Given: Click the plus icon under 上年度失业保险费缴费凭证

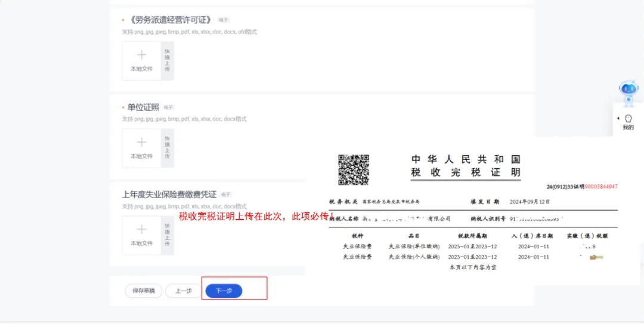Looking at the screenshot, I should pyautogui.click(x=141, y=230).
